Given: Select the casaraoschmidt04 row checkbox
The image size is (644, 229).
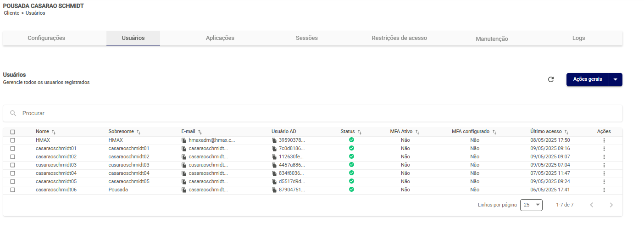Looking at the screenshot, I should (x=13, y=173).
